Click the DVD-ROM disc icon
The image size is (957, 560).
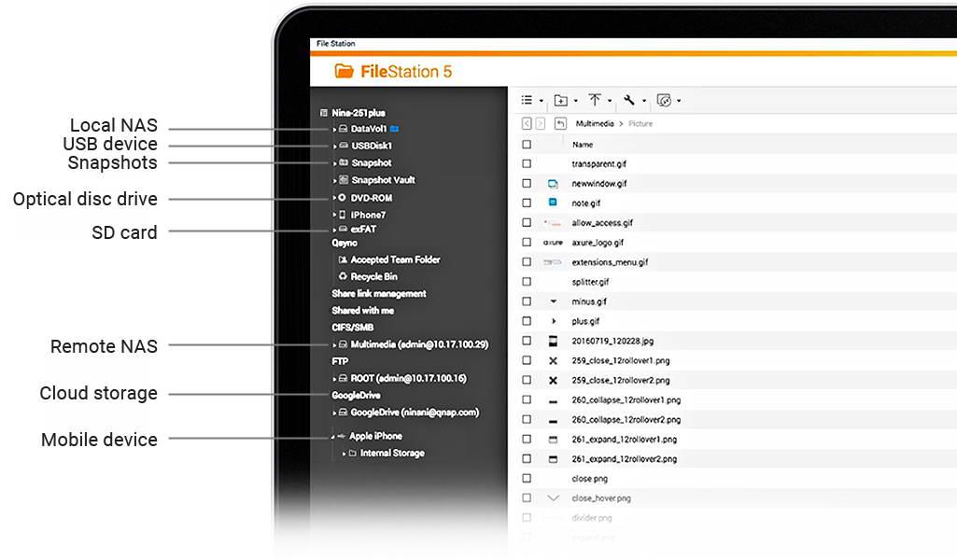click(343, 198)
